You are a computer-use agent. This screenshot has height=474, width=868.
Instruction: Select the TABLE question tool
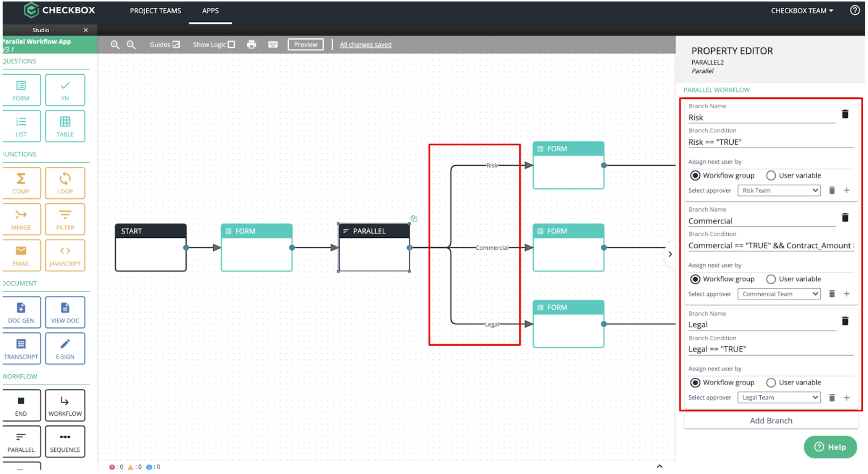tap(65, 127)
